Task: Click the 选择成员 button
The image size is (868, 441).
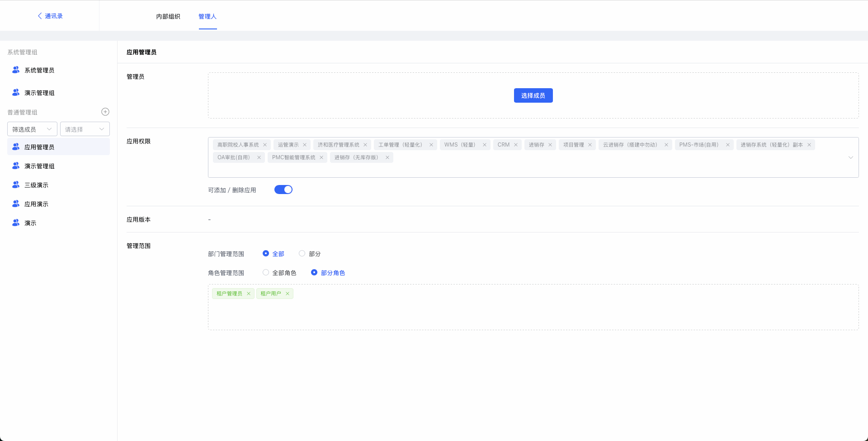Action: click(533, 95)
